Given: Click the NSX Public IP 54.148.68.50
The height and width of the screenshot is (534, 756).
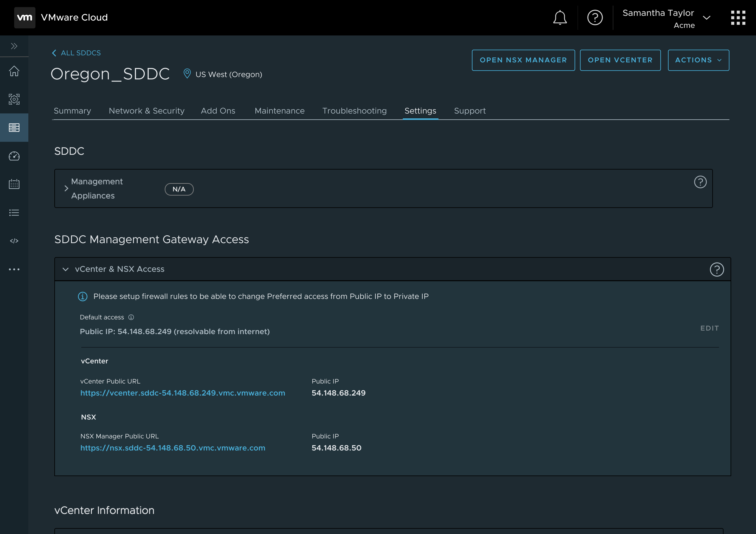Looking at the screenshot, I should coord(336,448).
